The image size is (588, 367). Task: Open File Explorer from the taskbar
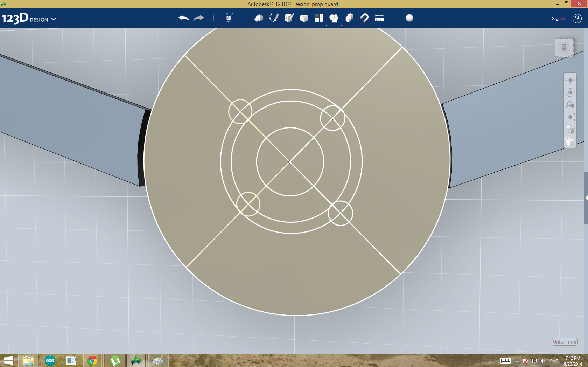click(28, 361)
